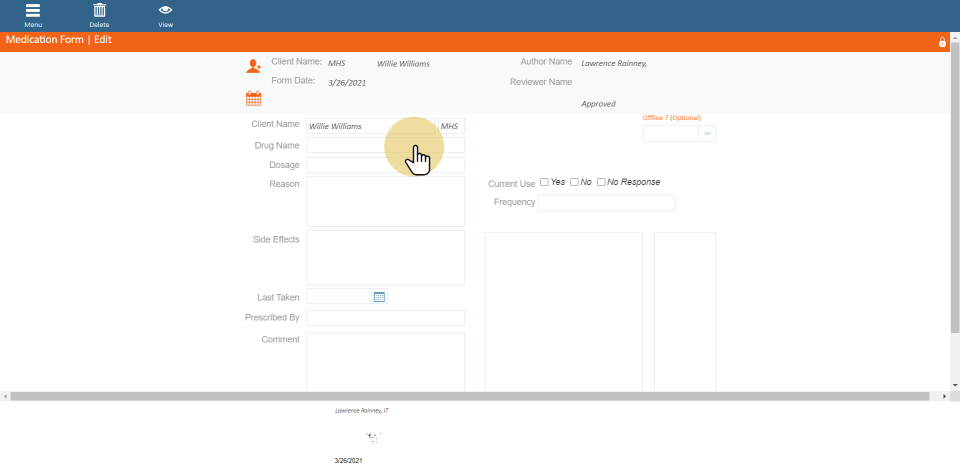
Task: Click the Prescribed By field
Action: pos(385,318)
